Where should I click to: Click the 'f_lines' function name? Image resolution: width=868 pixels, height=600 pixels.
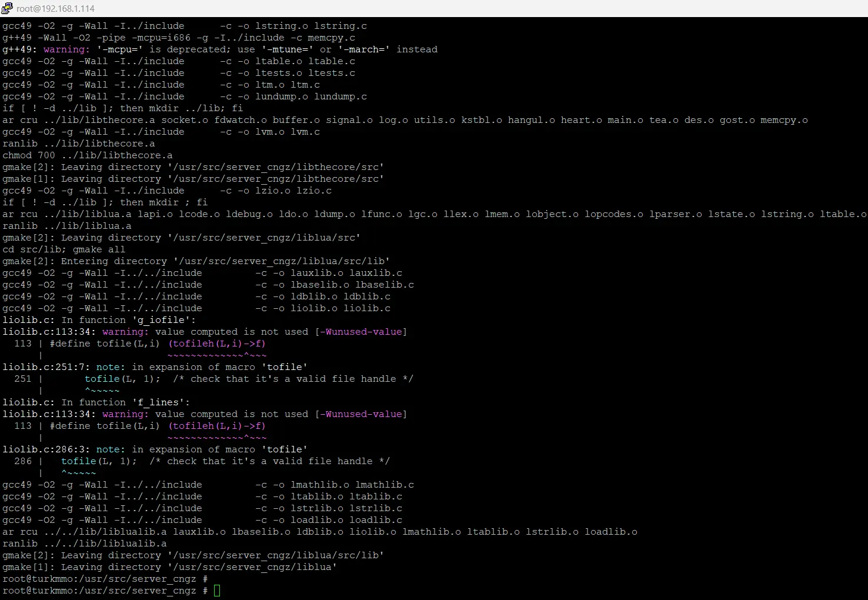click(158, 402)
